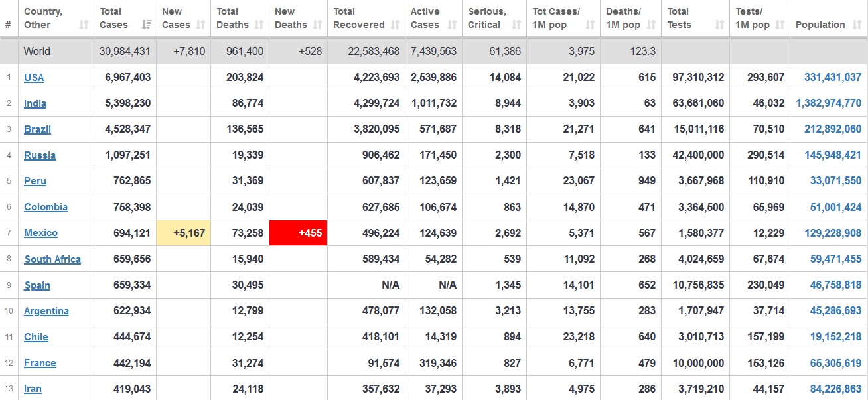Click the Total Tests column header

tap(695, 19)
